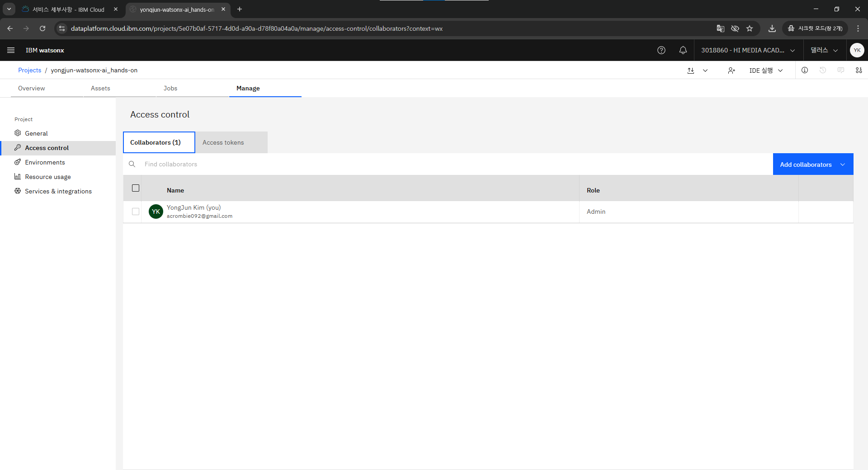Click the translate page icon in address bar
The height and width of the screenshot is (470, 868).
click(721, 28)
